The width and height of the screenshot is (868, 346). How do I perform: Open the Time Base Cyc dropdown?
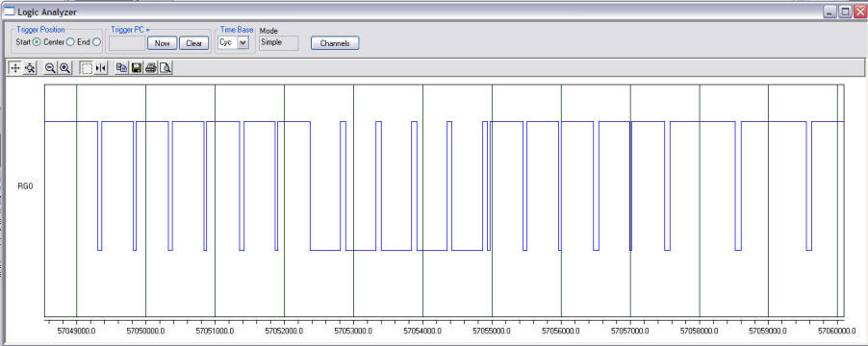tap(243, 42)
